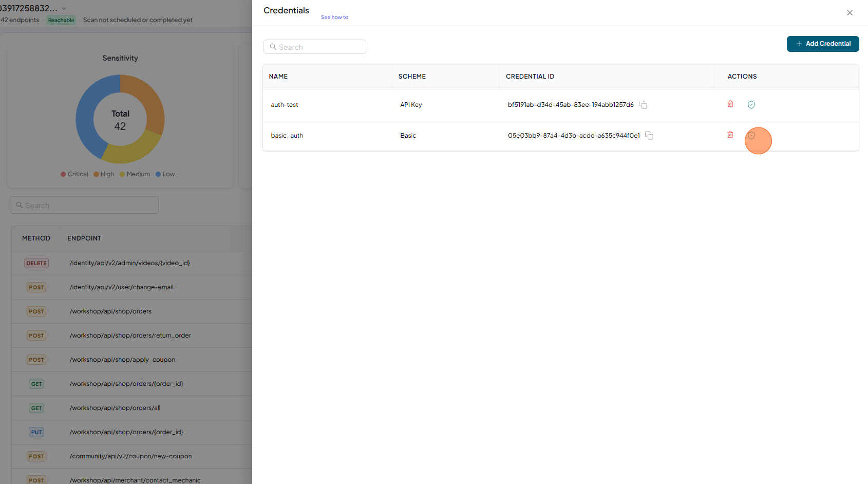The height and width of the screenshot is (484, 868).
Task: Click the High legend item
Action: coord(104,174)
